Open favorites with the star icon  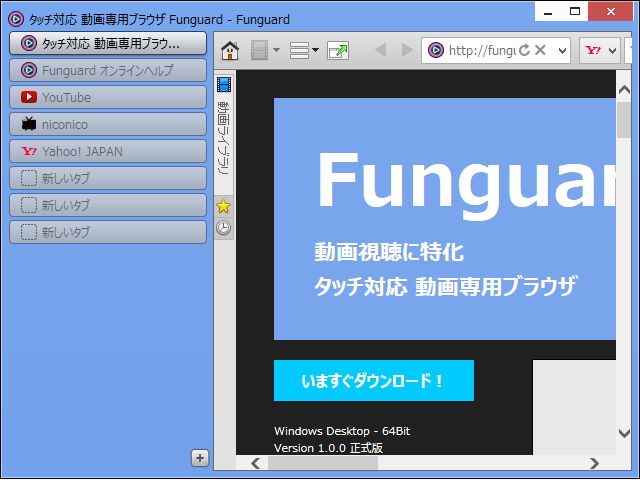[x=223, y=206]
